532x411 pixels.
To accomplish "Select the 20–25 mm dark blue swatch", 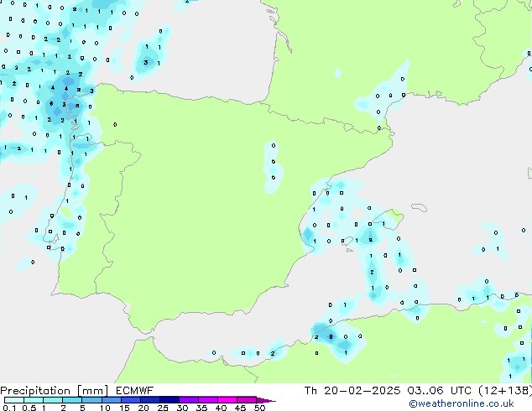I will [149, 400].
